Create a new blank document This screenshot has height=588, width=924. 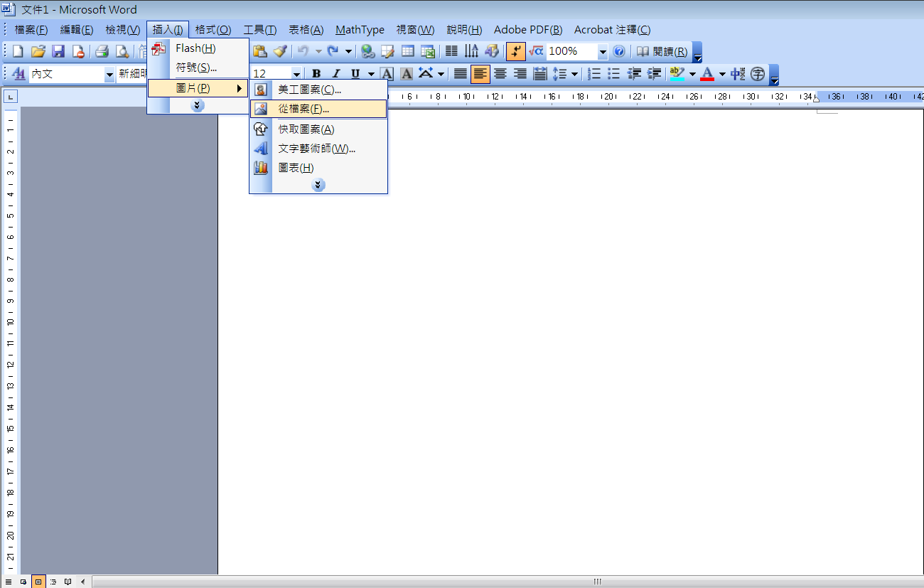pos(18,51)
